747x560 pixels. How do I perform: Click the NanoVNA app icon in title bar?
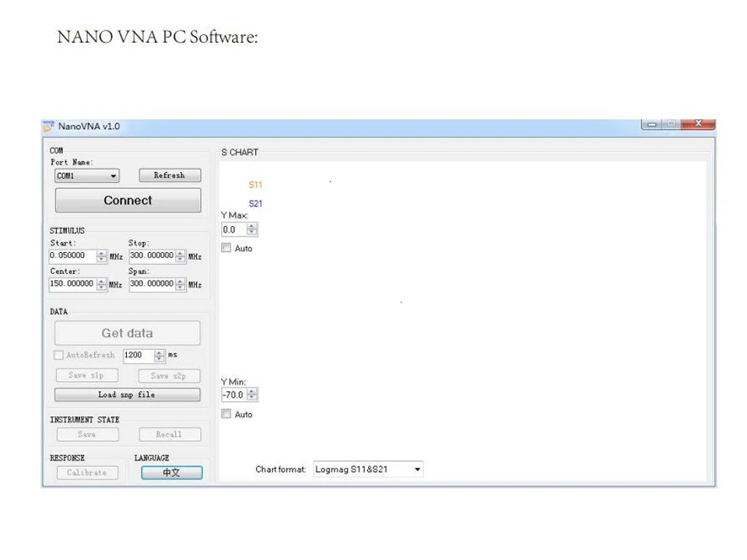[48, 127]
